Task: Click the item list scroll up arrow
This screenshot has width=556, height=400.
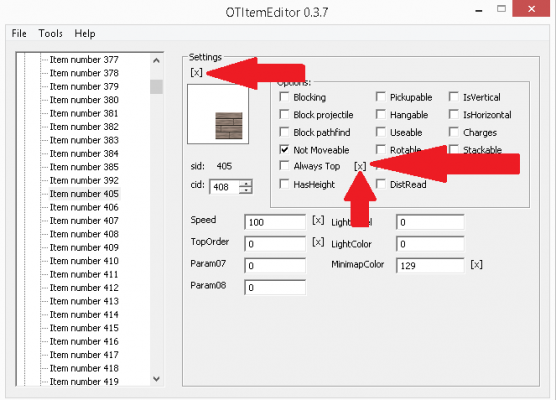Action: point(156,61)
